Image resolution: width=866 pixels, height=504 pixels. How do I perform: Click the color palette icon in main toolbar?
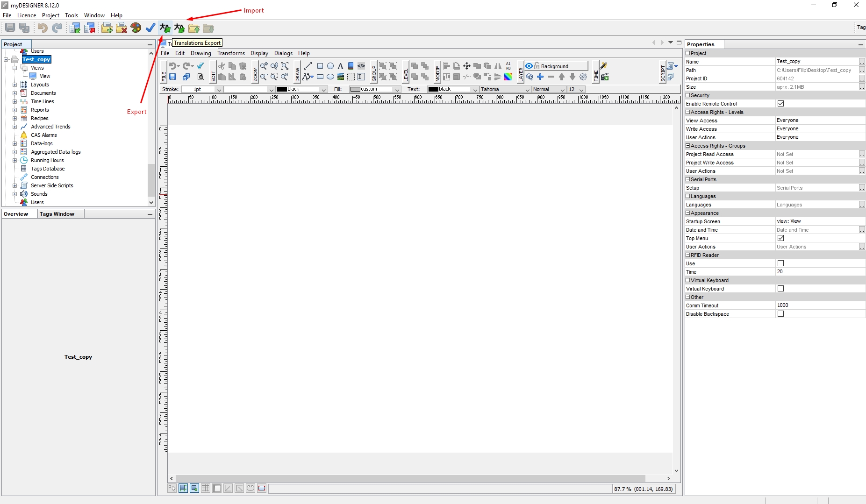coord(136,28)
